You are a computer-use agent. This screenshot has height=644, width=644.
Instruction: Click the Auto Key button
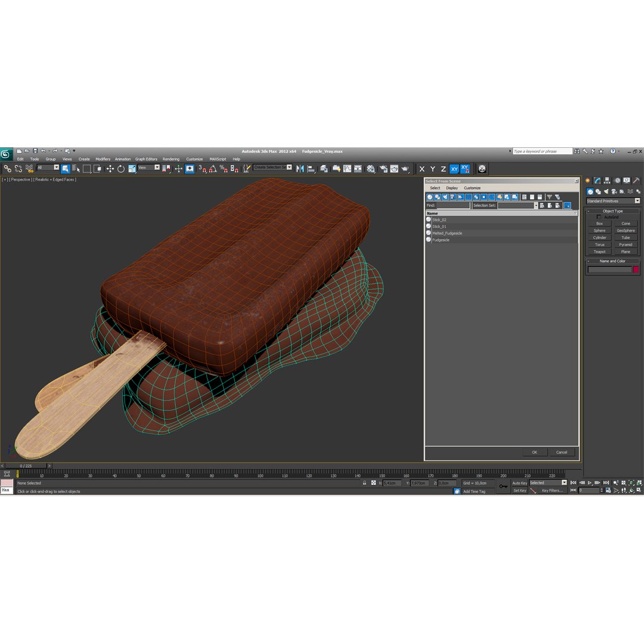click(x=519, y=483)
